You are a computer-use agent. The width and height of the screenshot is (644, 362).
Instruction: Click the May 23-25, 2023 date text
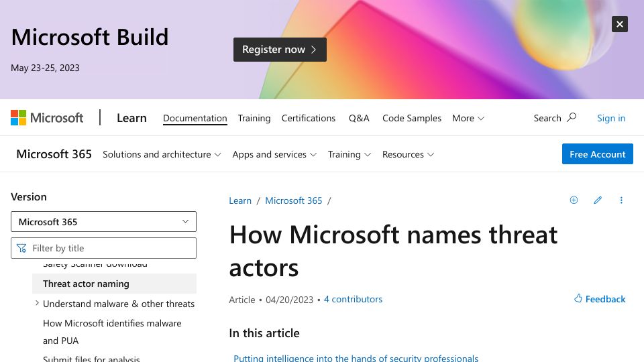pyautogui.click(x=45, y=68)
